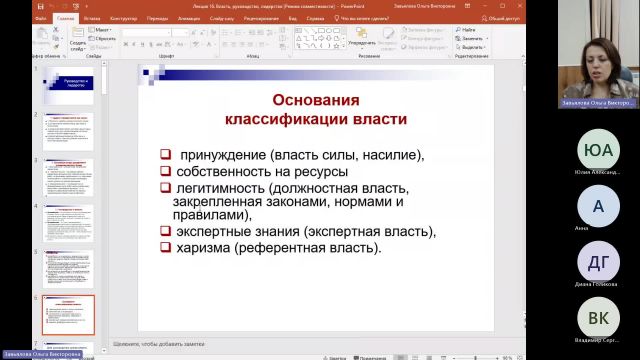Select the text box shape in the gallery
The image size is (640, 360).
pos(299,31)
